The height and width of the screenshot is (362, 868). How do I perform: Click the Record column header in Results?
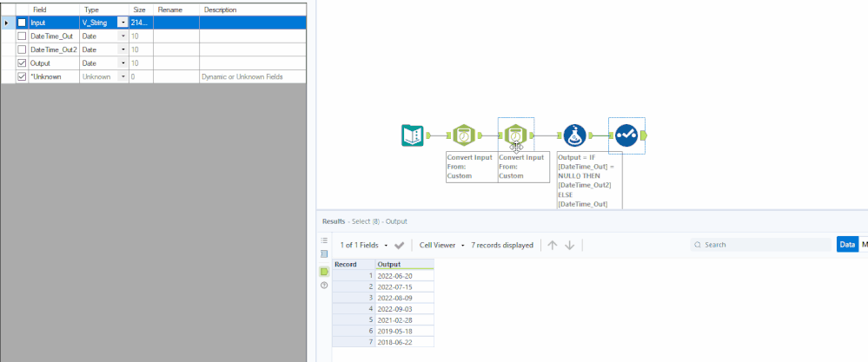tap(353, 264)
